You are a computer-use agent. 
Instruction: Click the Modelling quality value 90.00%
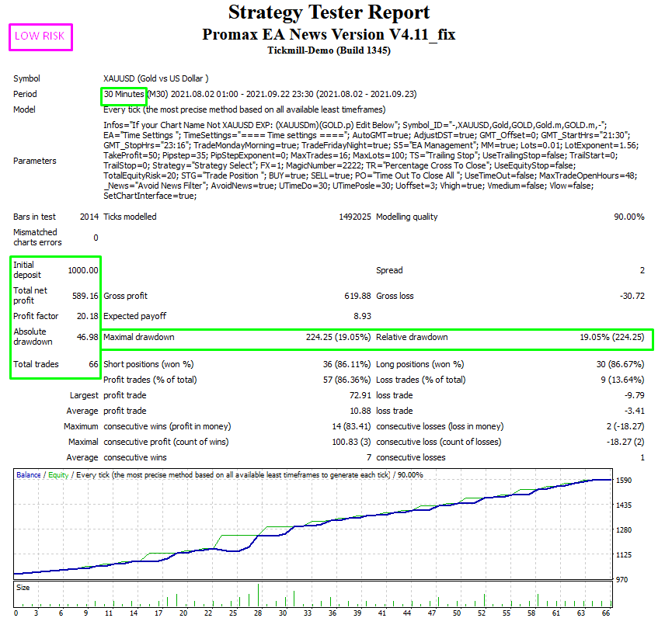tap(629, 217)
